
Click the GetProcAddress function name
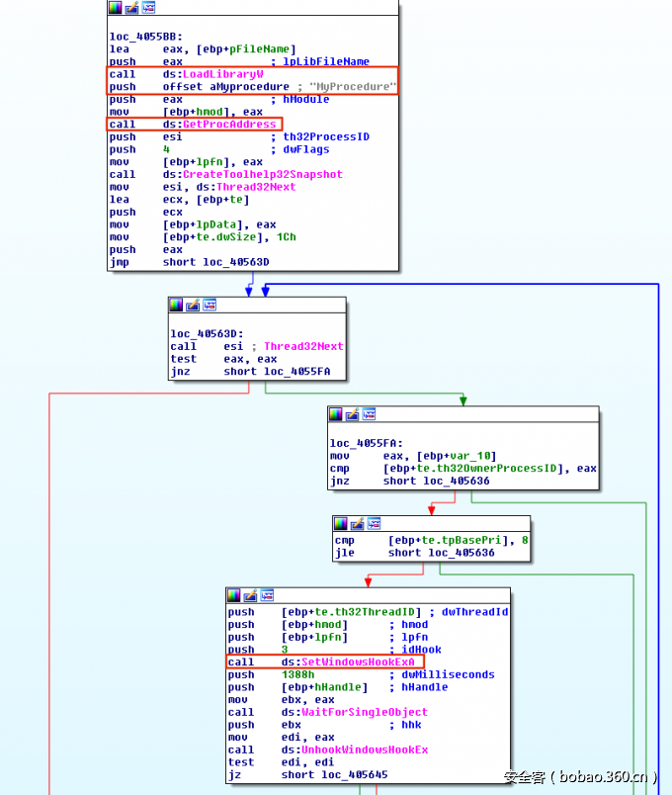[x=229, y=125]
